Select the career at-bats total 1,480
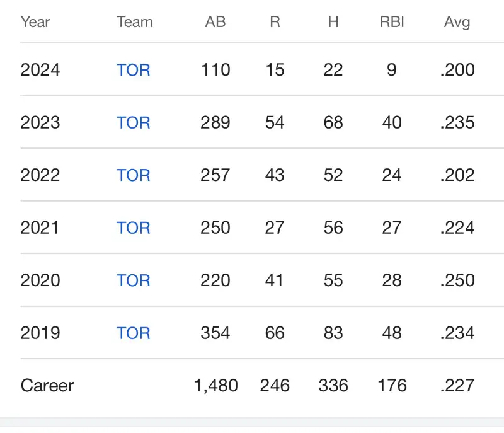 [x=215, y=385]
